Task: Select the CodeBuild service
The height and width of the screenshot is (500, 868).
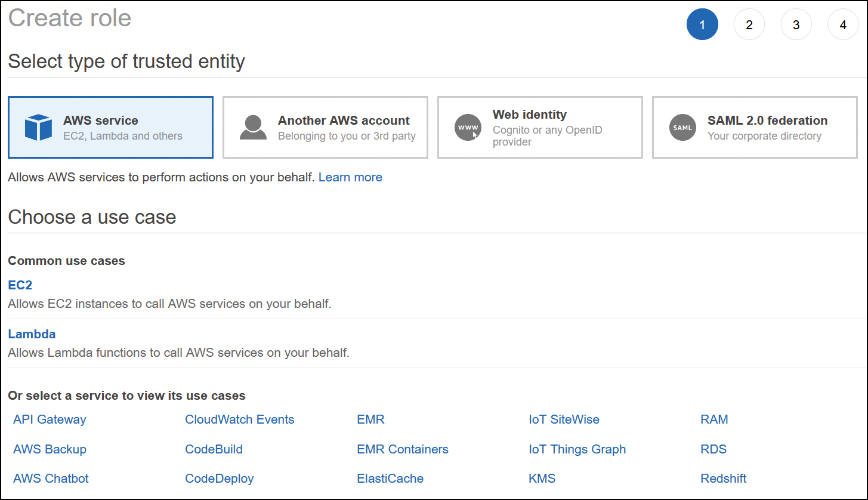Action: [x=214, y=449]
